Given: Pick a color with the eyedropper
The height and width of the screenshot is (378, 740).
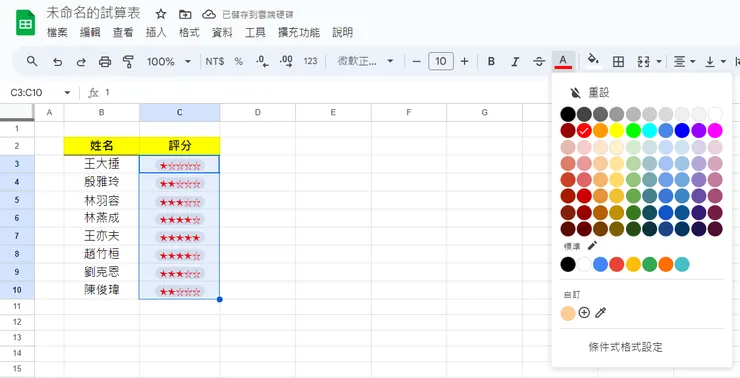Looking at the screenshot, I should click(x=600, y=312).
